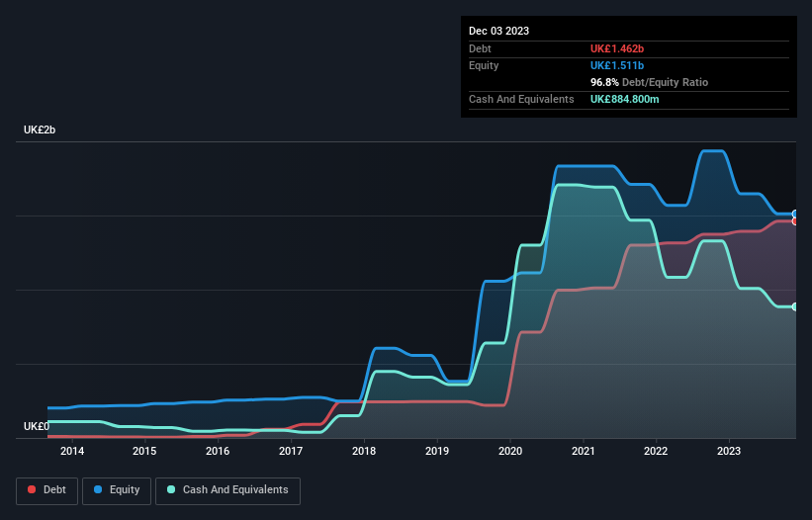
Task: Click the 2020 x-axis label
Action: [510, 451]
